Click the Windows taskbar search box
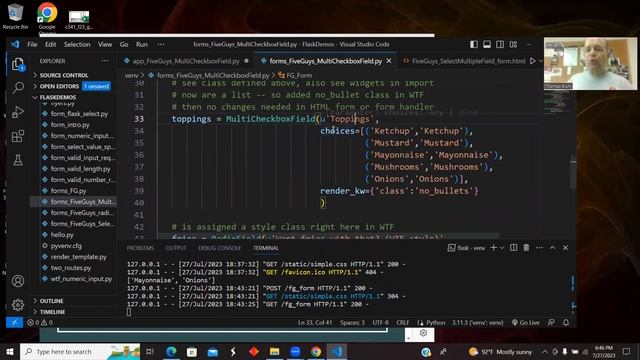The image size is (640, 360). tap(80, 351)
